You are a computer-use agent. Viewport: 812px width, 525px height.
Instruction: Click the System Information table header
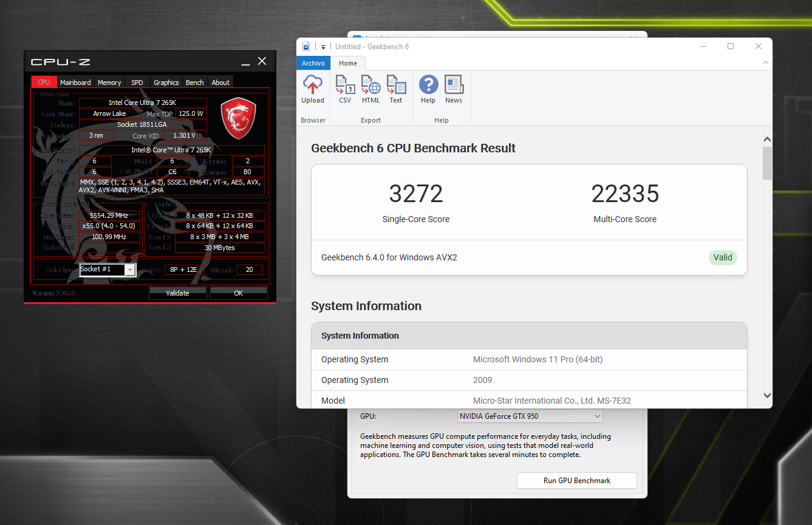click(529, 336)
